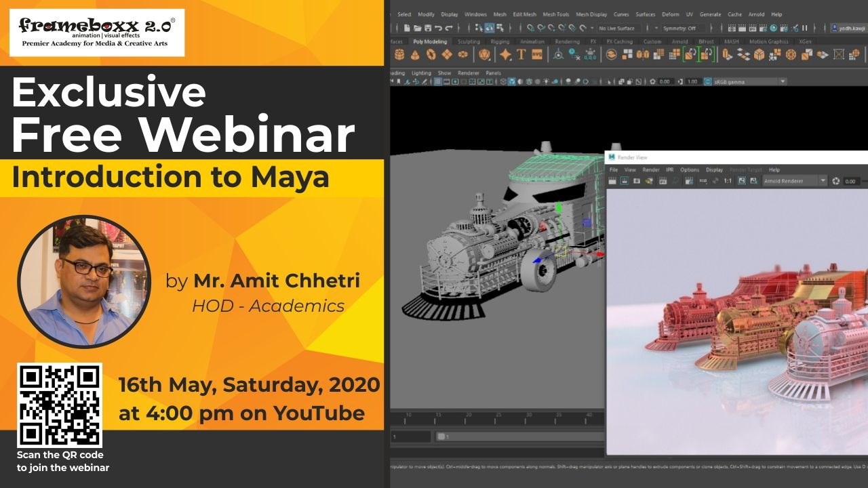Pause Viewport 2.0 with pause icon
Viewport: 868px width, 488px height.
coord(805,28)
